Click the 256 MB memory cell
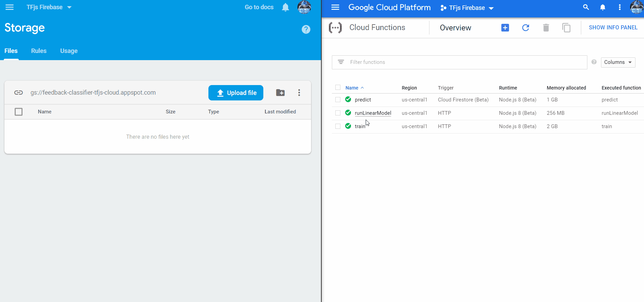 (x=556, y=113)
